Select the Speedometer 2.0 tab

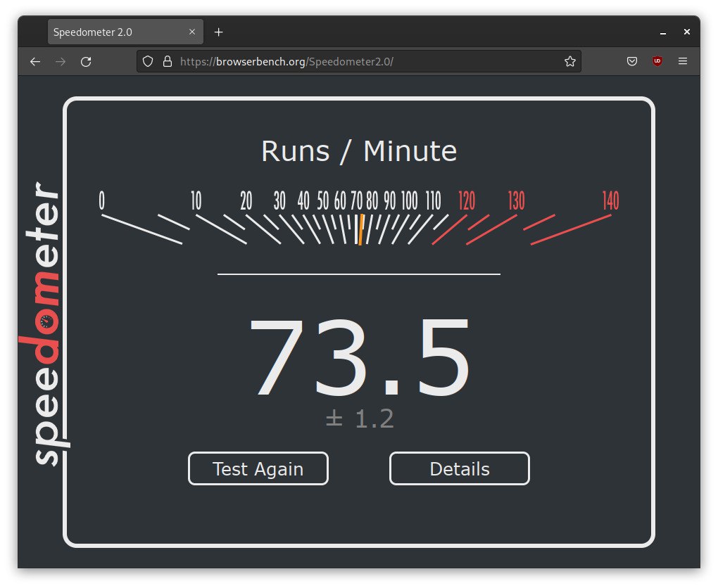(125, 32)
